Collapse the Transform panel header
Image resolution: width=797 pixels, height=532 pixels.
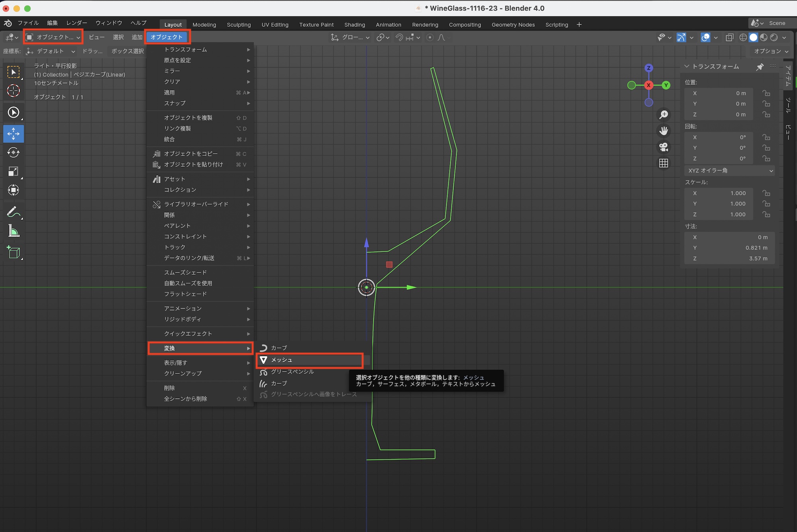tap(687, 66)
